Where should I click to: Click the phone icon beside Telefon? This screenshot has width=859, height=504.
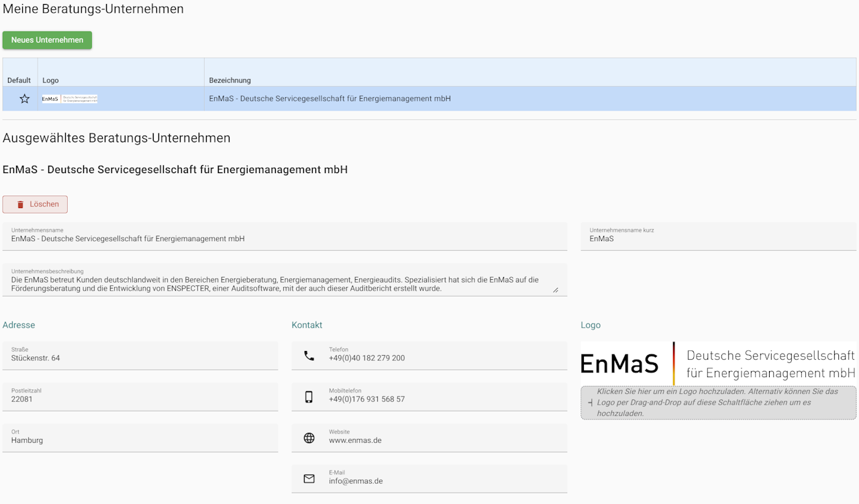tap(309, 356)
